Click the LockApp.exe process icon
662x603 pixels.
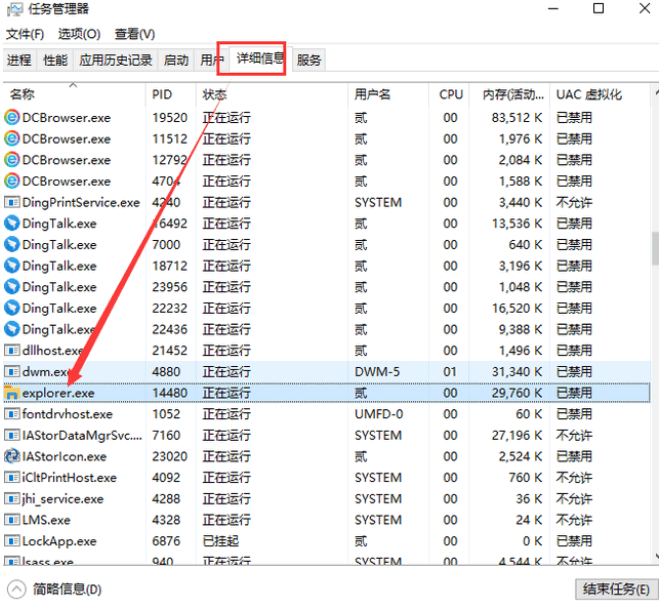(12, 541)
